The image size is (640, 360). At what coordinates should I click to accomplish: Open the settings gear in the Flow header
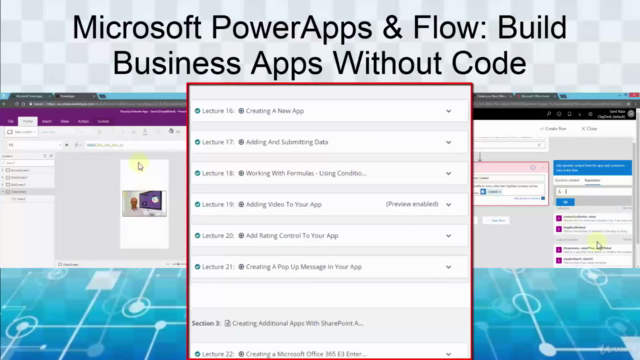coord(590,114)
